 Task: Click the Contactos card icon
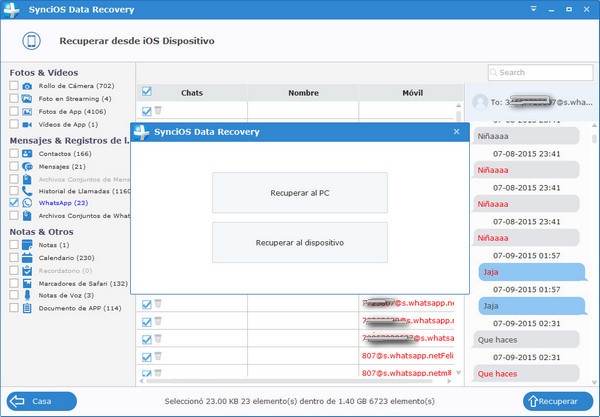[x=27, y=154]
